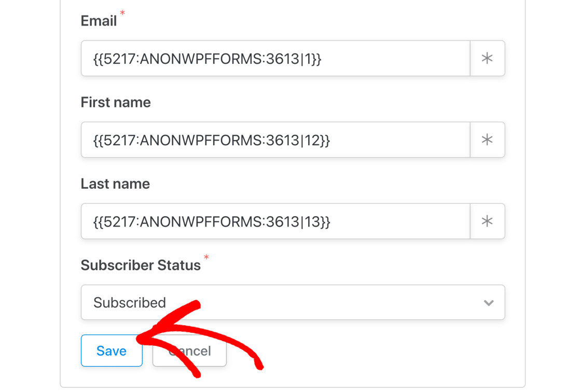Select the Subscribed value text
This screenshot has height=392, width=579.
pos(130,303)
